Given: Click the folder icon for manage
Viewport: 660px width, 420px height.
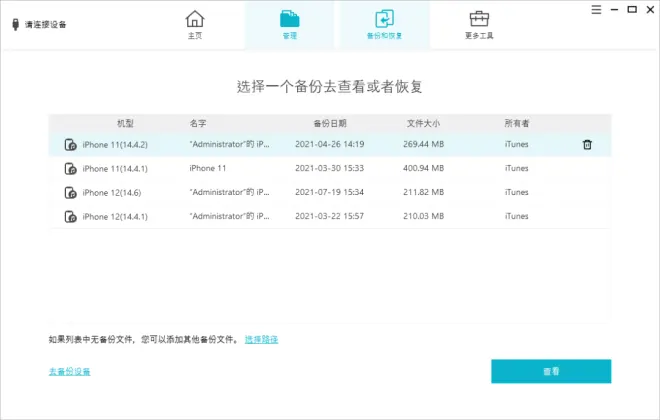Looking at the screenshot, I should (x=290, y=19).
